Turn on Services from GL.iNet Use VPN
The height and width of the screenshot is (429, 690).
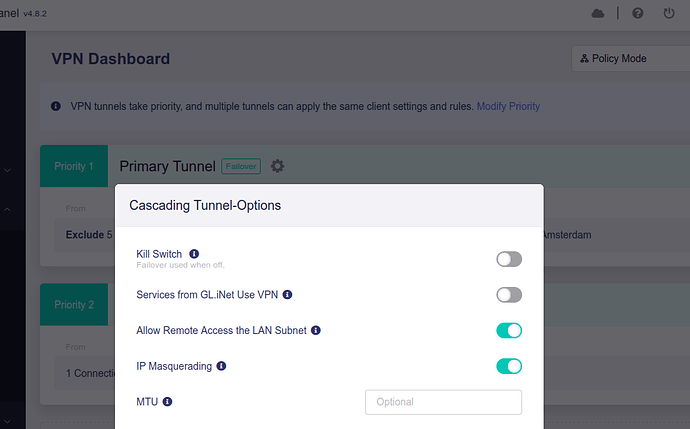(x=509, y=295)
